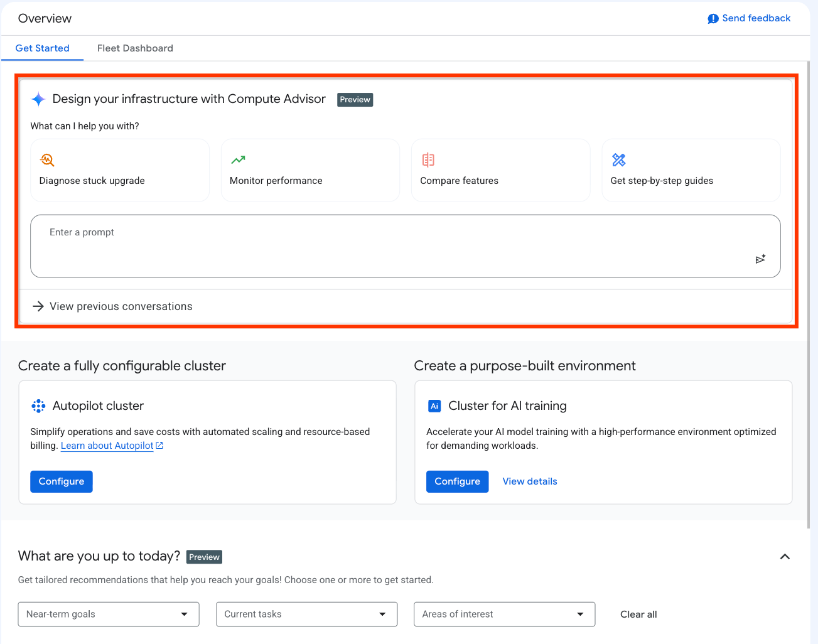Click the external link icon beside Learn about Autopilot

[x=159, y=446]
